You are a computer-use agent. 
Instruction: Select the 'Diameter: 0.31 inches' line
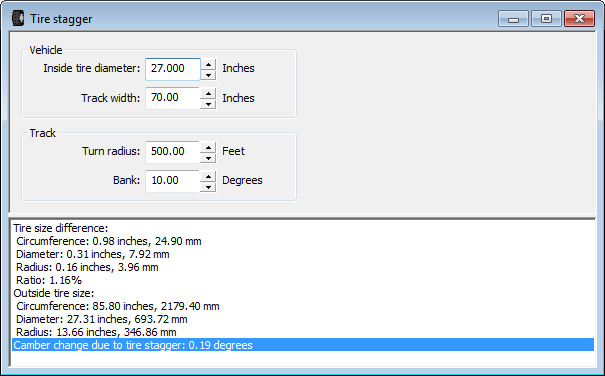303,254
